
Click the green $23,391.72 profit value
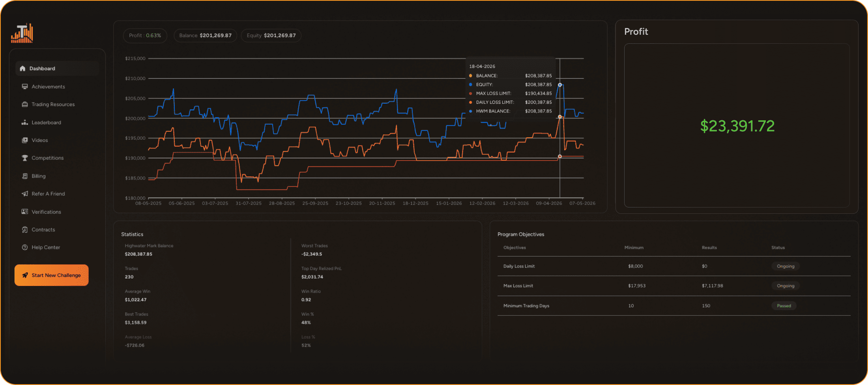tap(737, 126)
